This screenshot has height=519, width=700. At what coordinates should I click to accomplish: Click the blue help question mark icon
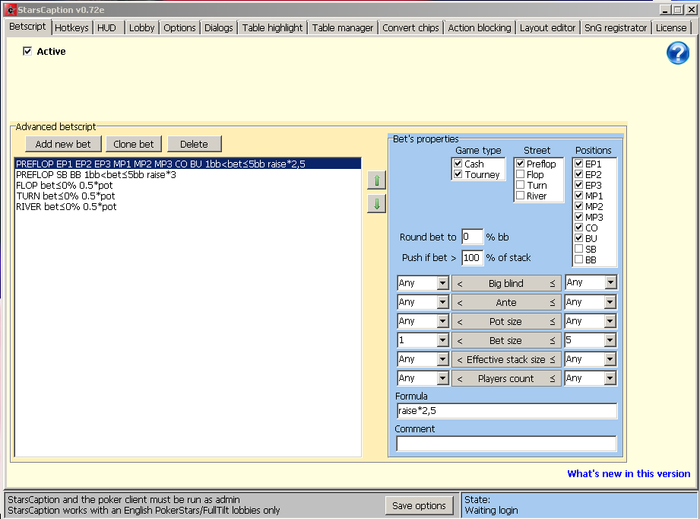click(x=677, y=55)
